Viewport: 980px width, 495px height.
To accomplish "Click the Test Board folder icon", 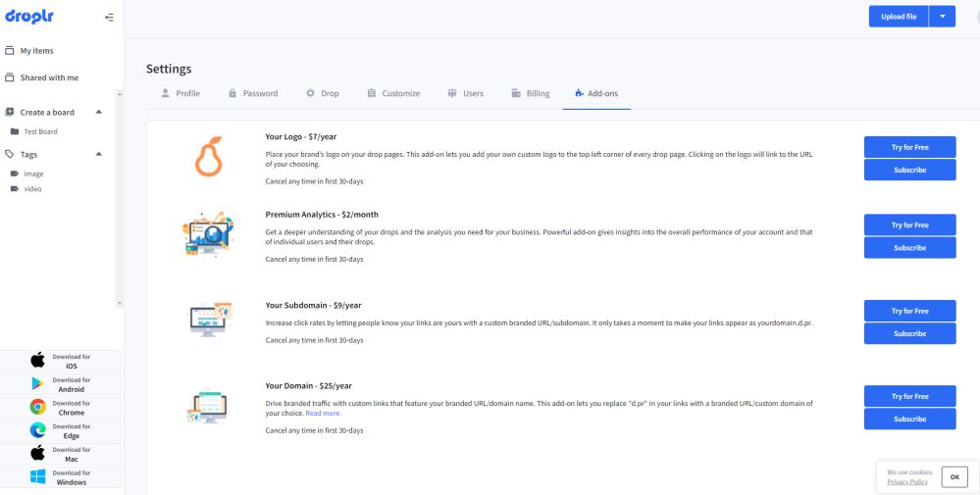I will click(x=15, y=131).
